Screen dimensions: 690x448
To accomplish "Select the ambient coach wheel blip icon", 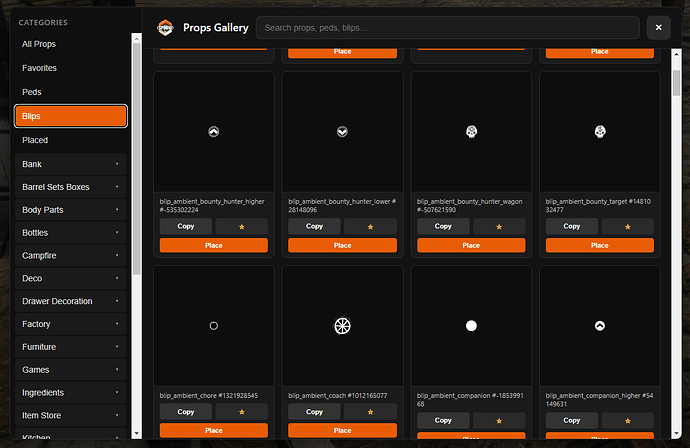I will click(x=342, y=325).
